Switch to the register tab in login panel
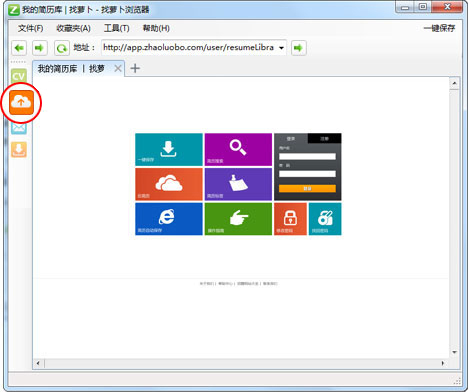Image resolution: width=468 pixels, height=392 pixels. [324, 138]
